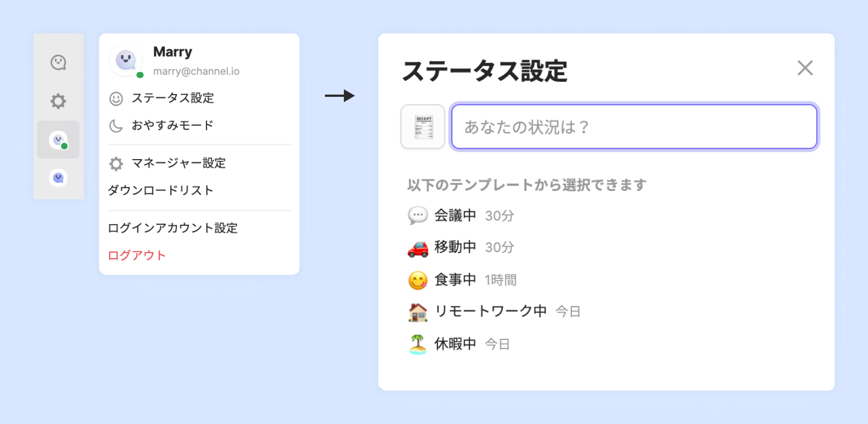This screenshot has height=424, width=868.
Task: Open マネージャー設定 menu item
Action: (x=179, y=164)
